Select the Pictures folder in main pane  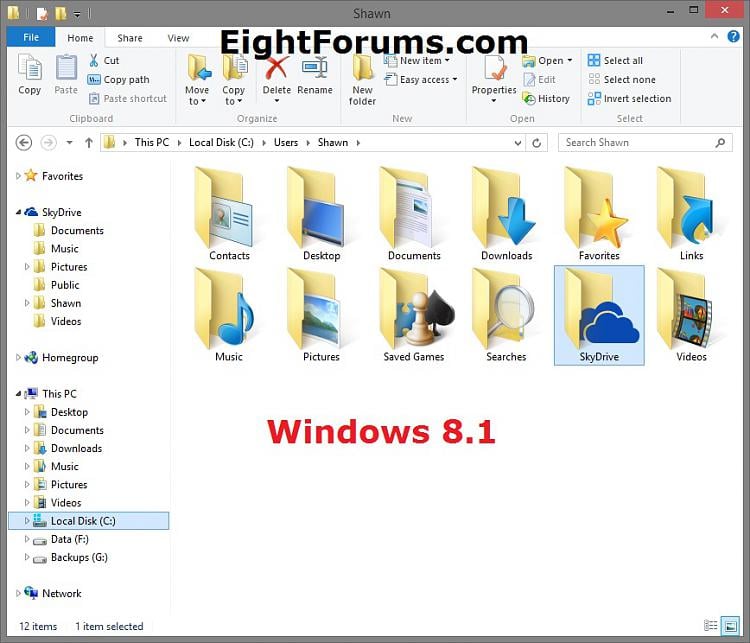[321, 315]
